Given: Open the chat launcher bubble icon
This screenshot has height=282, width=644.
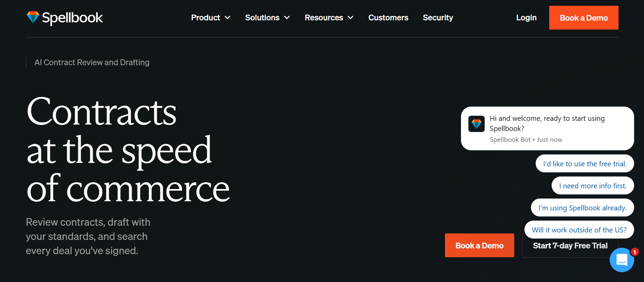Looking at the screenshot, I should tap(622, 260).
